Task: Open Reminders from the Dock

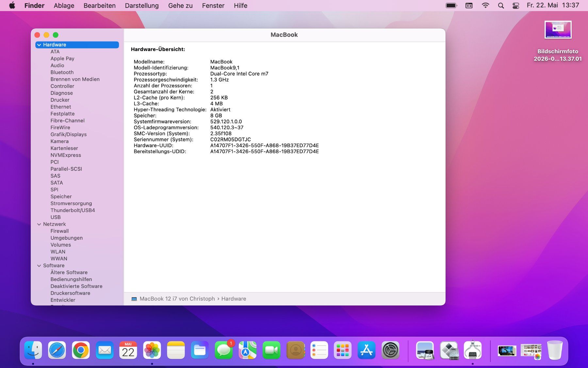Action: coord(319,350)
